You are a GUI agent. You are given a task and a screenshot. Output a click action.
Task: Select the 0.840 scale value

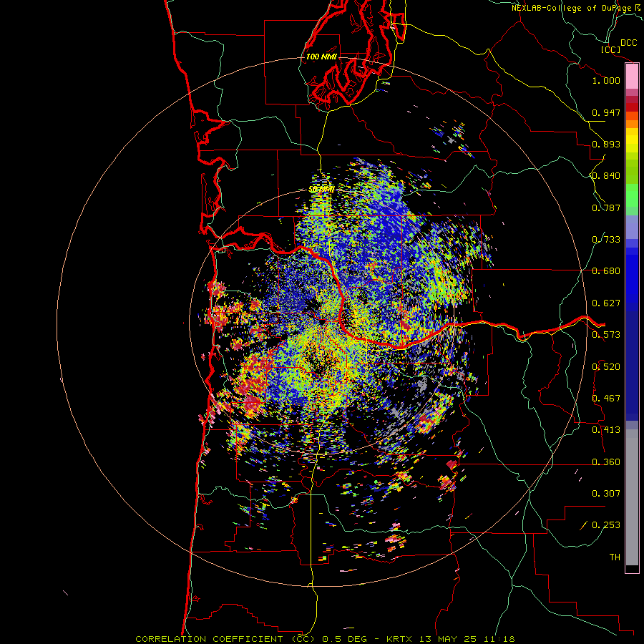606,176
